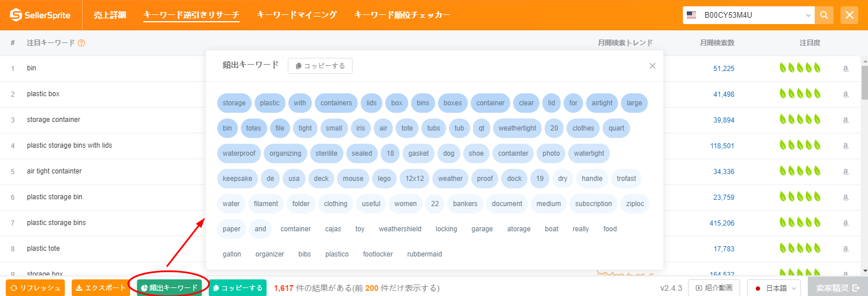This screenshot has height=296, width=868.
Task: Select the 'bankers' keyword tag
Action: [x=465, y=204]
